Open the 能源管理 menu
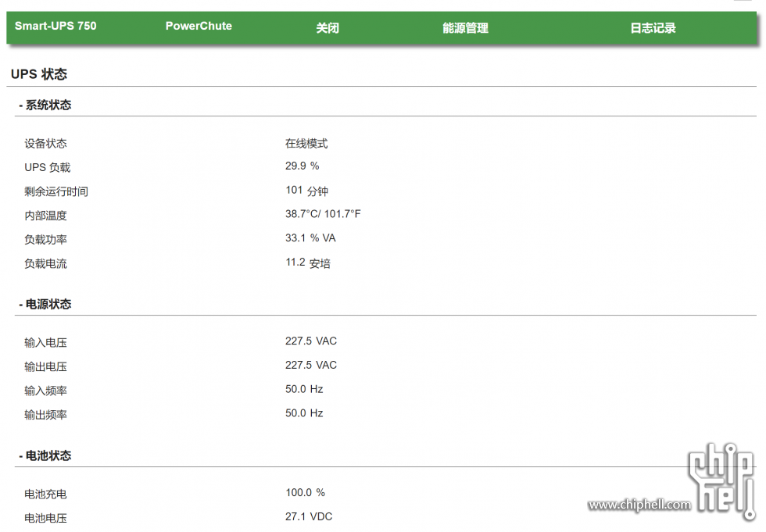The width and height of the screenshot is (766, 532). (465, 28)
